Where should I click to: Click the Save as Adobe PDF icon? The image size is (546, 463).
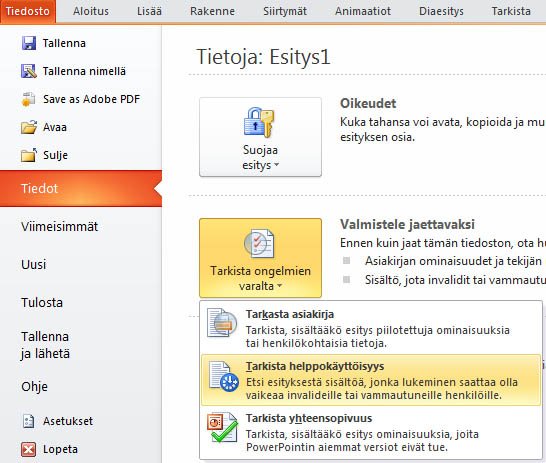tap(28, 99)
